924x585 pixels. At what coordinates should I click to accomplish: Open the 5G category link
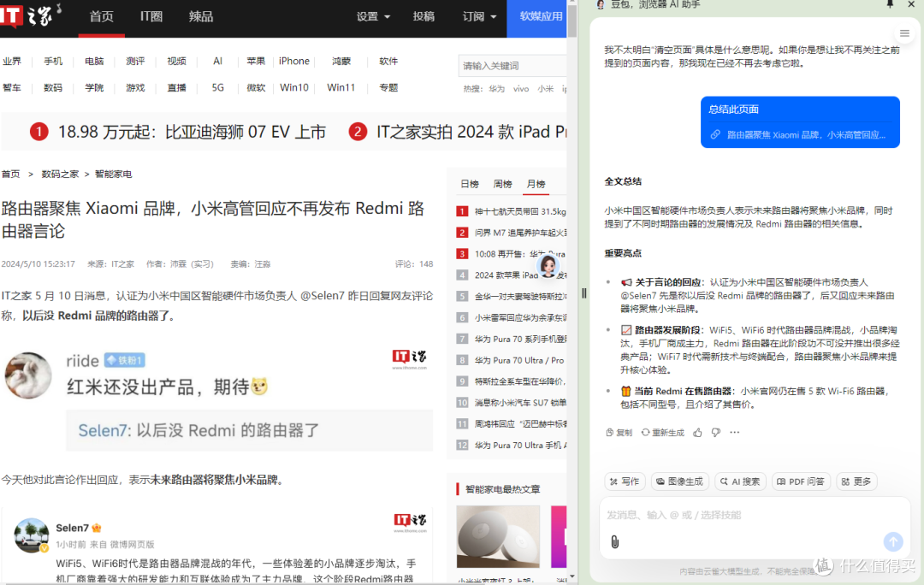[x=217, y=87]
